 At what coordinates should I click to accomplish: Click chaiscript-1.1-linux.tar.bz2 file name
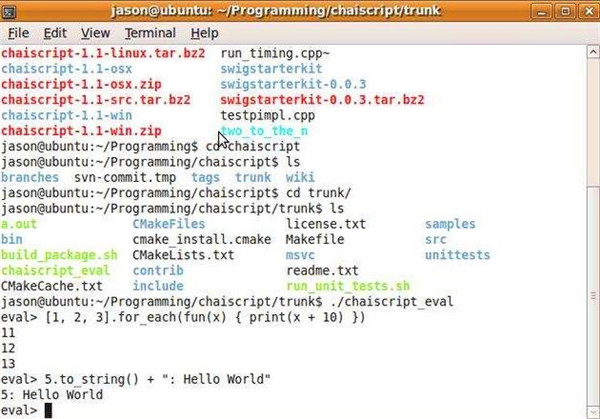pyautogui.click(x=103, y=53)
